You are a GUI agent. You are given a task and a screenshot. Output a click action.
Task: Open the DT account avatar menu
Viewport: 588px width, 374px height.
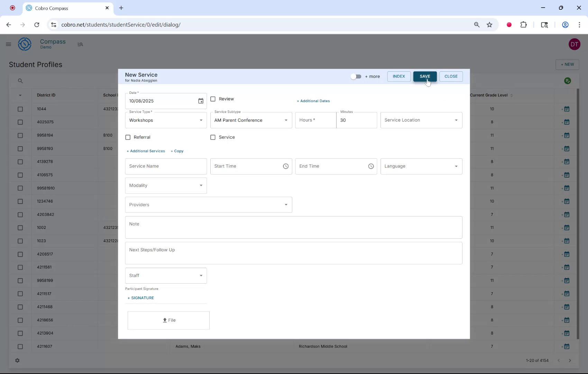(x=575, y=44)
